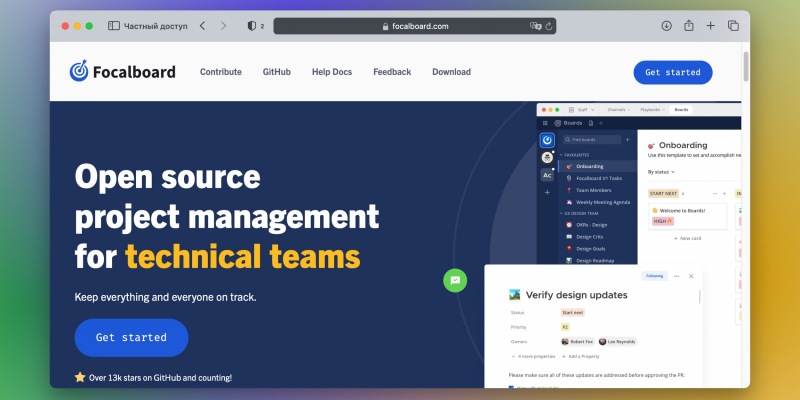Click the focalboard.com address bar

coord(414,26)
